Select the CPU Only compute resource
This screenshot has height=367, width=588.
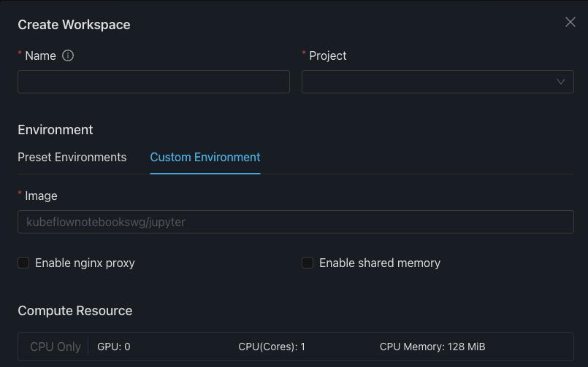point(56,347)
